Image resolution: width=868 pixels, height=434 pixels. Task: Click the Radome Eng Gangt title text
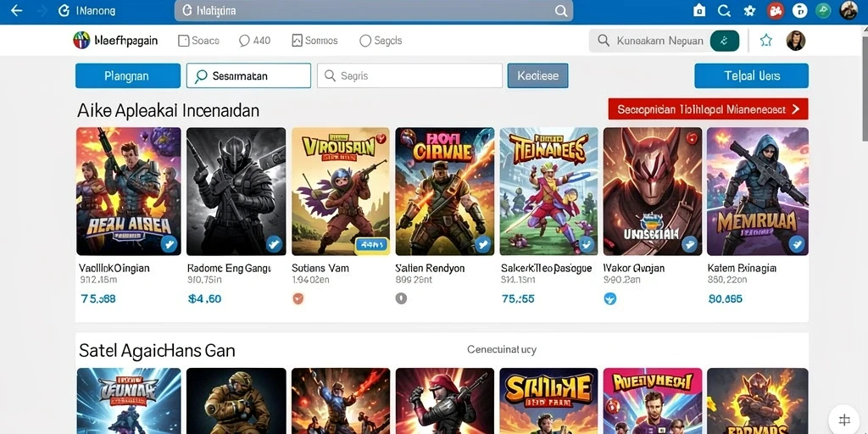pyautogui.click(x=229, y=268)
